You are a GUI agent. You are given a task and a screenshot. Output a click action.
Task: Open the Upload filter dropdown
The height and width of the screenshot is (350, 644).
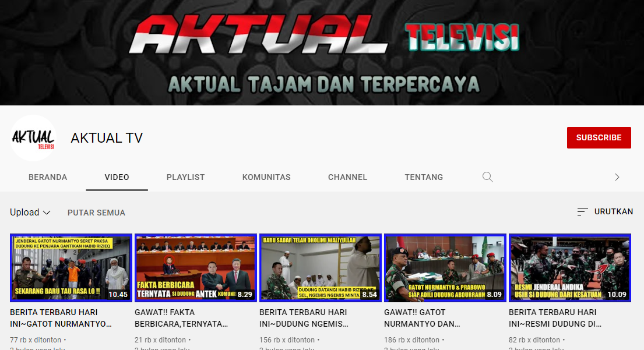click(30, 213)
